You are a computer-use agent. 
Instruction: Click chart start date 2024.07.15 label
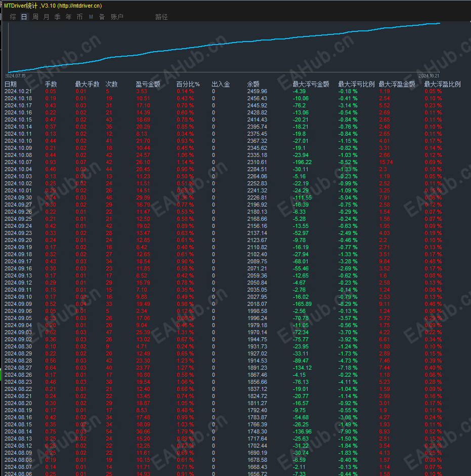coord(15,75)
